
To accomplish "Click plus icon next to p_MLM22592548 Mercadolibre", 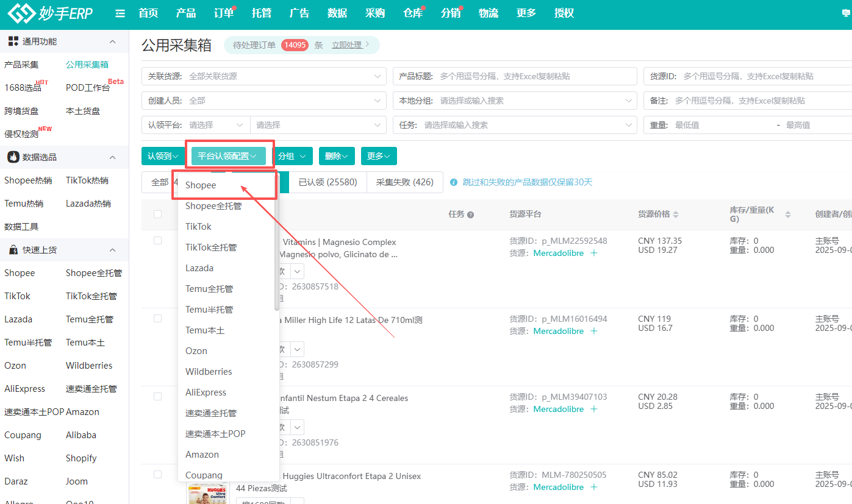I will click(x=594, y=253).
